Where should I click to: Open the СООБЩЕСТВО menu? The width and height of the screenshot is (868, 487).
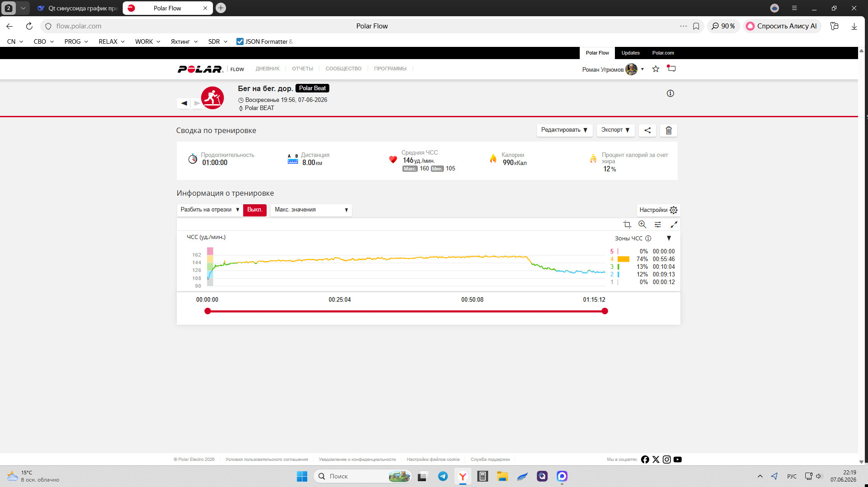343,69
